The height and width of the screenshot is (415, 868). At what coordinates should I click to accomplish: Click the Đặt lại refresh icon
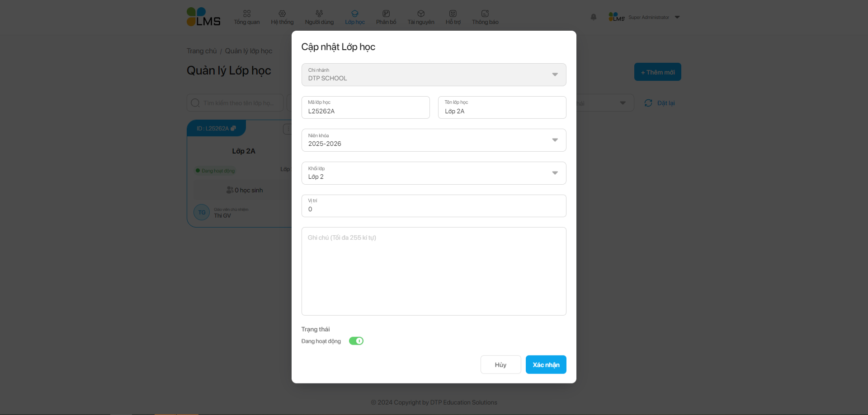tap(648, 103)
